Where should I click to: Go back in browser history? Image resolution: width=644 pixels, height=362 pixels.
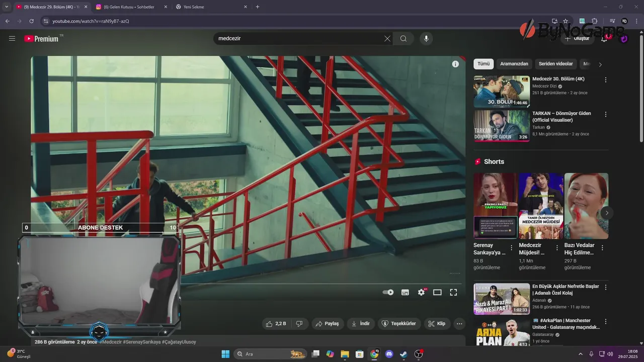[7, 21]
